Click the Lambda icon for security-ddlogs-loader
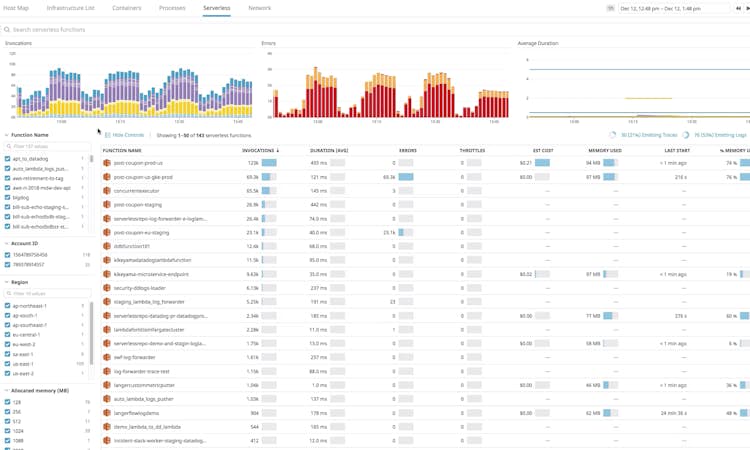Screen dimensions: 750x450 coord(107,287)
